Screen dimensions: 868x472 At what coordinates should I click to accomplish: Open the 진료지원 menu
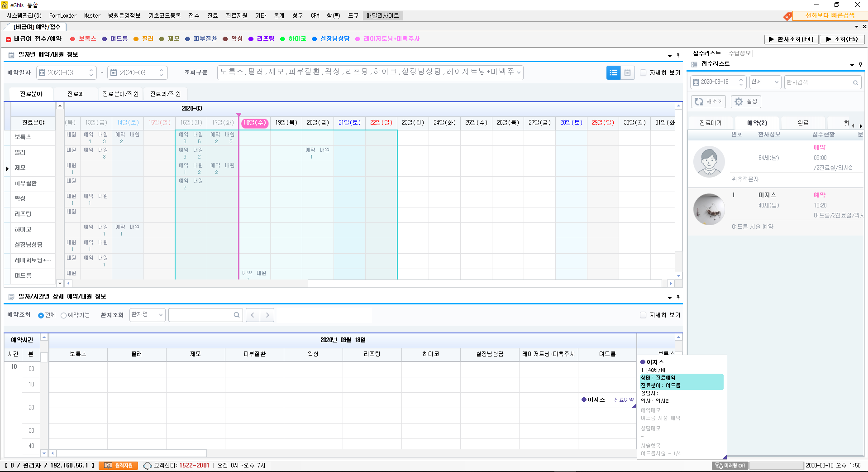[236, 15]
